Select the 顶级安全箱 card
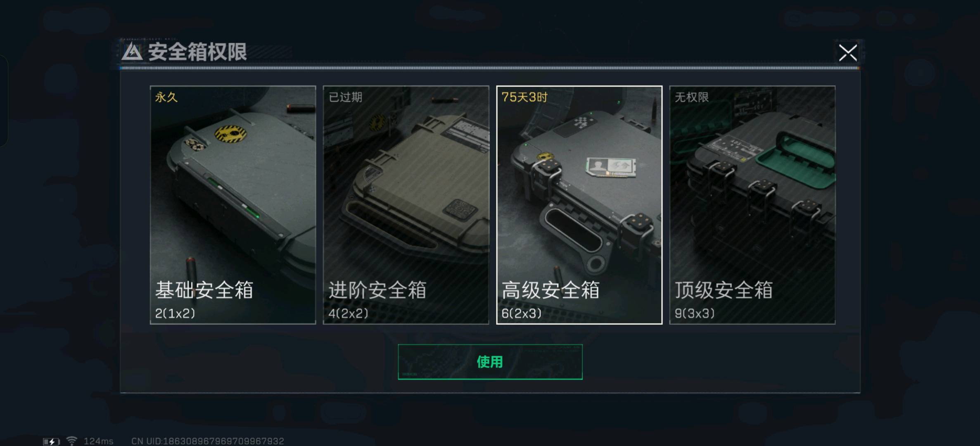Screen dimensions: 980x446 point(752,205)
